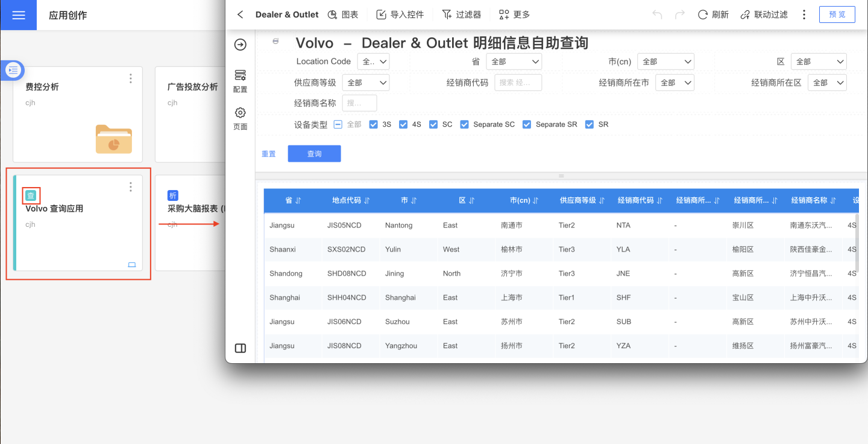Open the 经销商所在区 dropdown
The height and width of the screenshot is (444, 868).
[827, 83]
